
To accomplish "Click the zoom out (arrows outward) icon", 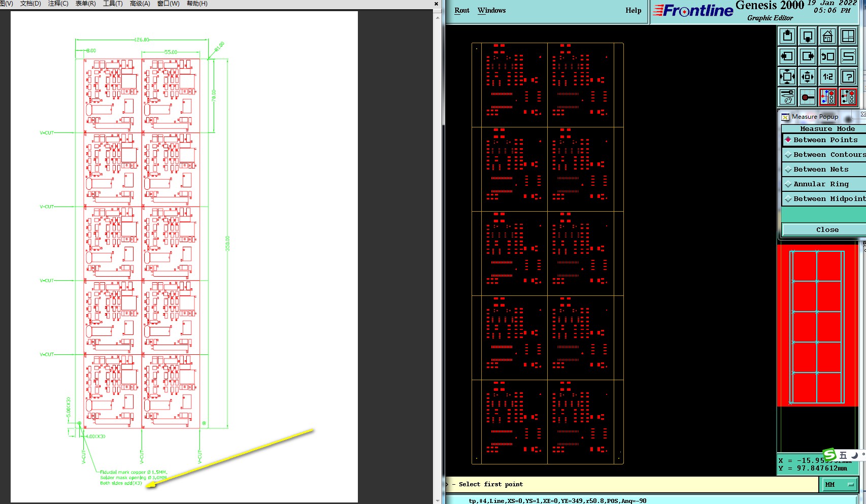I will point(808,77).
